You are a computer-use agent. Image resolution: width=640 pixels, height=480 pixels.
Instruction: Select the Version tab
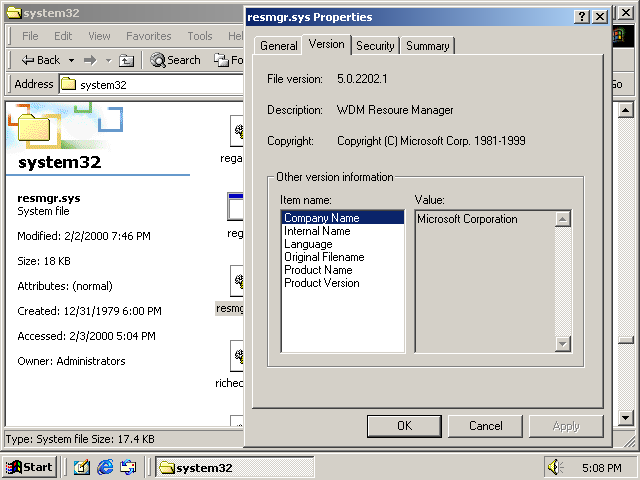327,44
